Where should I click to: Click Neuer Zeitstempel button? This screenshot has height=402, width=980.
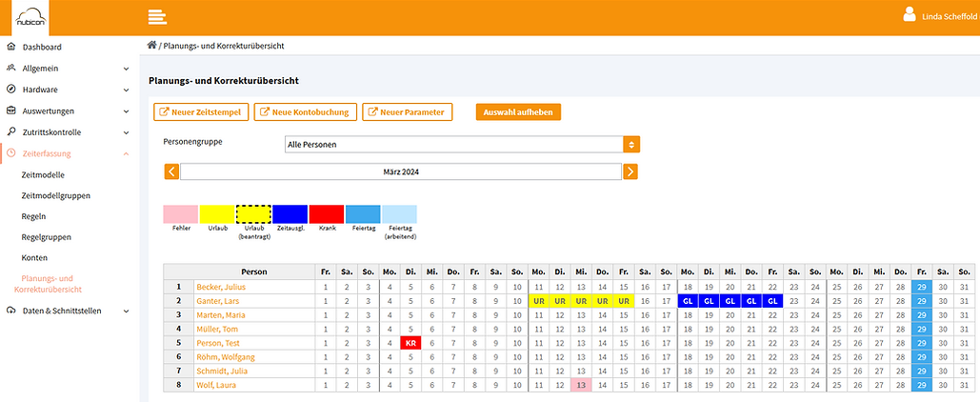pos(201,112)
